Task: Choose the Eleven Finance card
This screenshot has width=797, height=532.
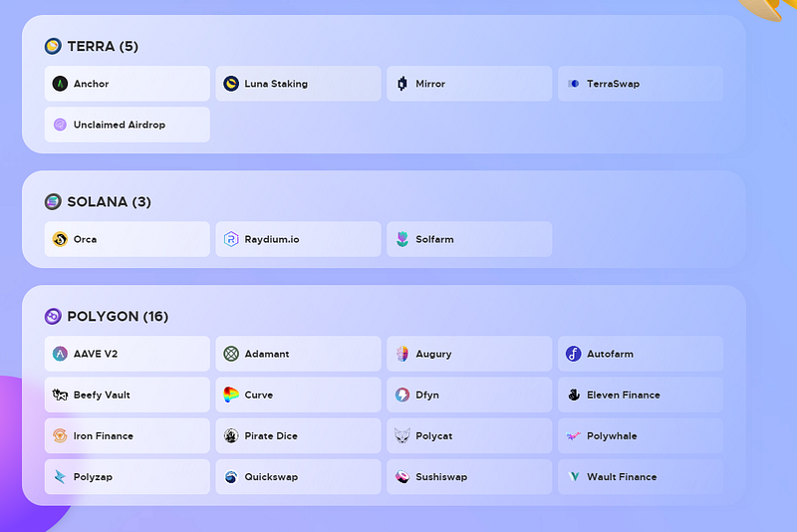Action: point(641,395)
